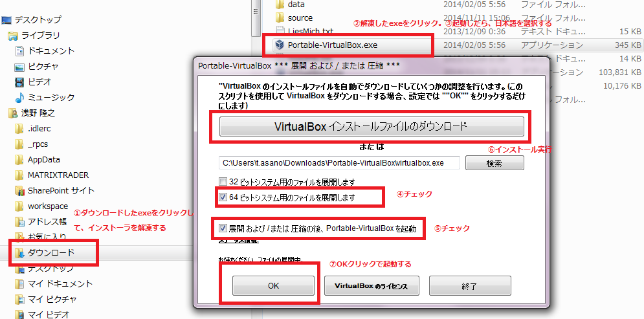Click VirtualBox インストールファイルのダウンロード button
Screen dimensions: 644x319
point(372,126)
